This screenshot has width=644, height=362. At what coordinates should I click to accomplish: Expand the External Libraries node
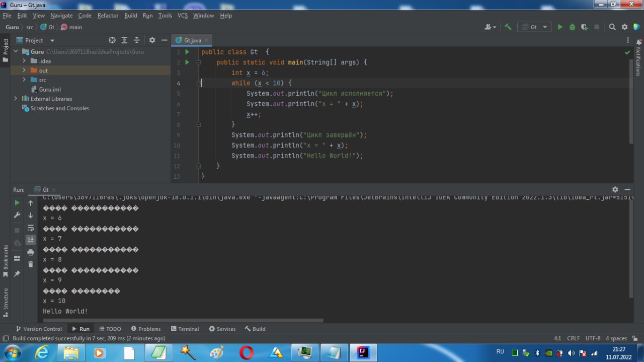16,99
